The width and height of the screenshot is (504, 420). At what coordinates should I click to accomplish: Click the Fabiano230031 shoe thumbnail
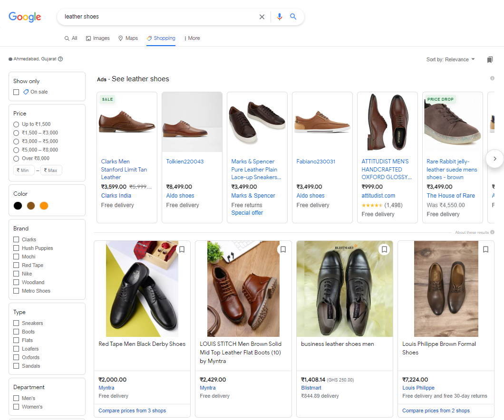(x=322, y=122)
